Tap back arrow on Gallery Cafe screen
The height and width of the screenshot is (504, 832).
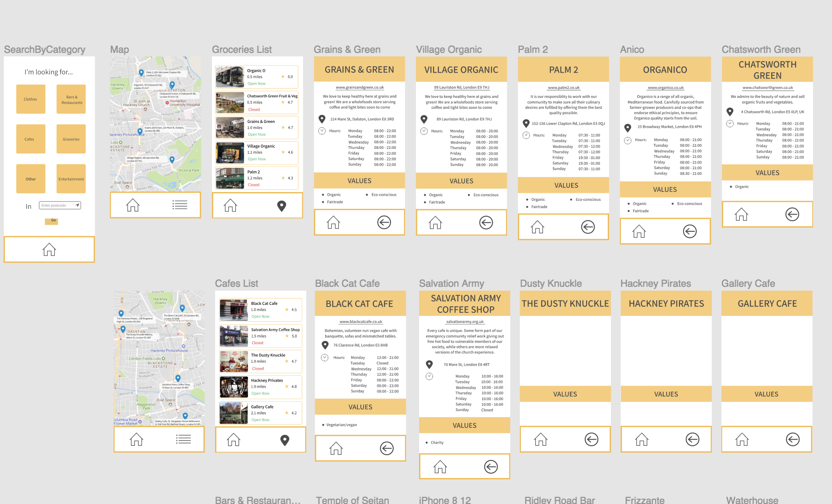[793, 439]
